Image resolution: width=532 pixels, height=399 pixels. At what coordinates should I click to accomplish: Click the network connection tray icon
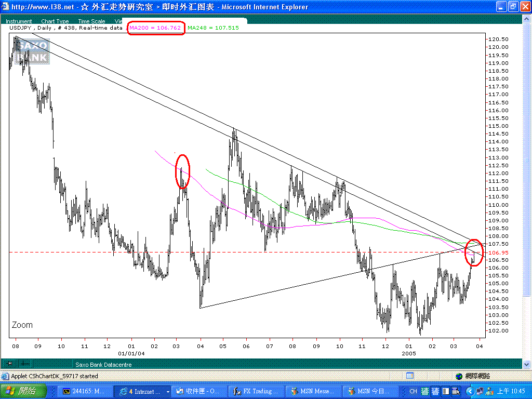(480, 392)
